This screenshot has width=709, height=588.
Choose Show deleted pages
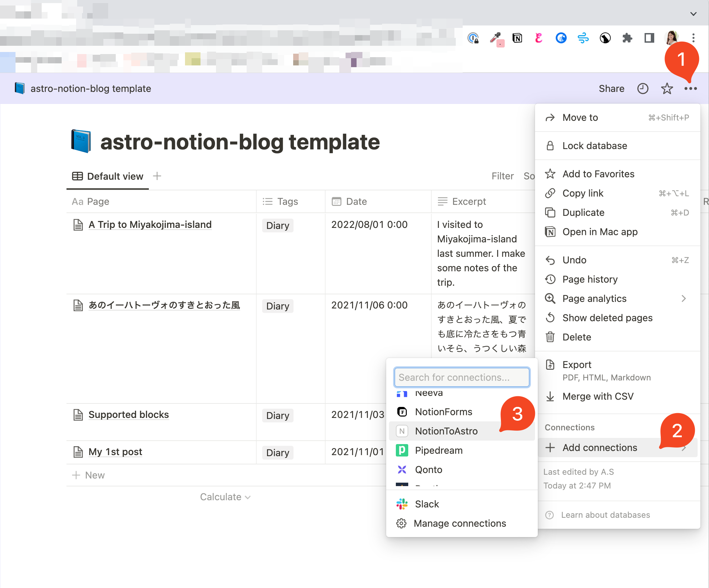(x=617, y=318)
